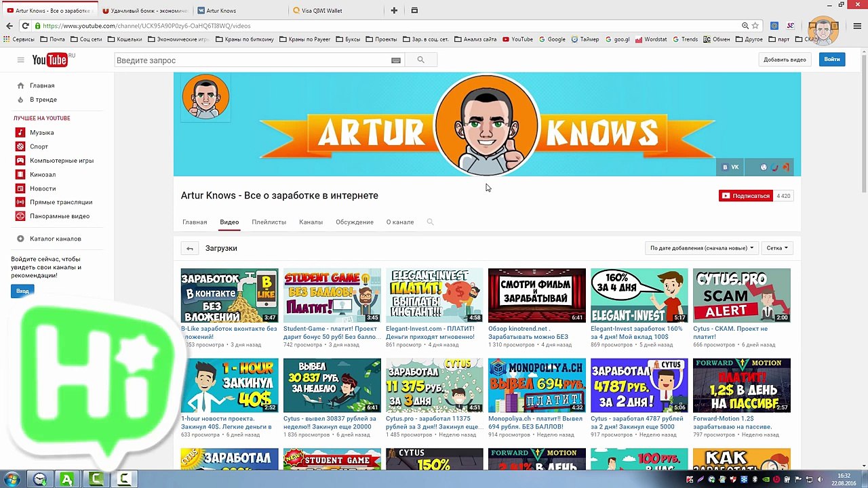Open Elegant-Invest 160% за 4 дня thumbnail
The height and width of the screenshot is (488, 868).
click(639, 296)
